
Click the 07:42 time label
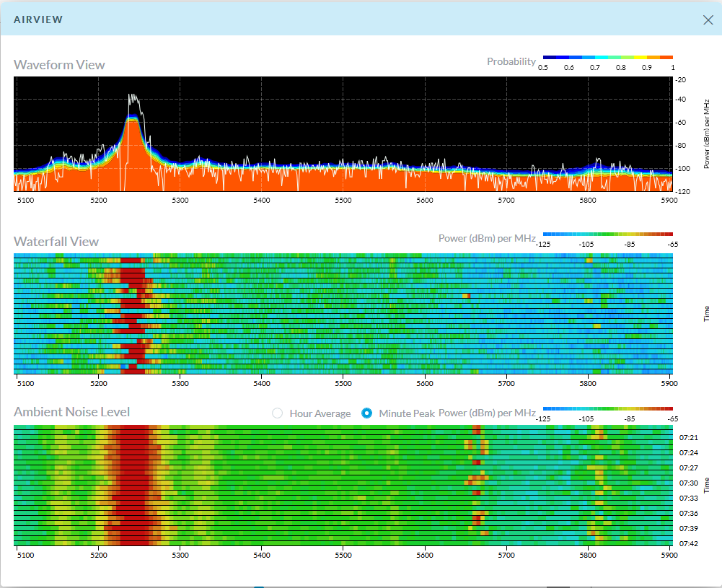pyautogui.click(x=688, y=544)
